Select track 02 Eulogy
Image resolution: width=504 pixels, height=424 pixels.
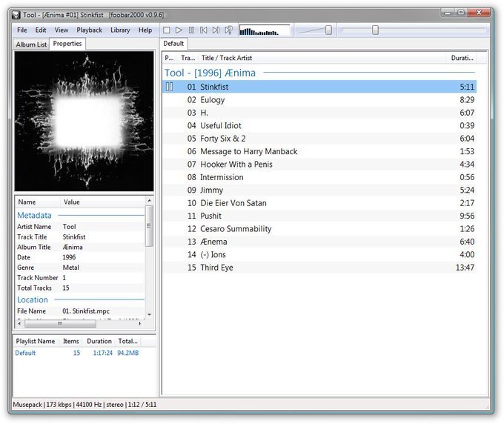click(x=319, y=100)
